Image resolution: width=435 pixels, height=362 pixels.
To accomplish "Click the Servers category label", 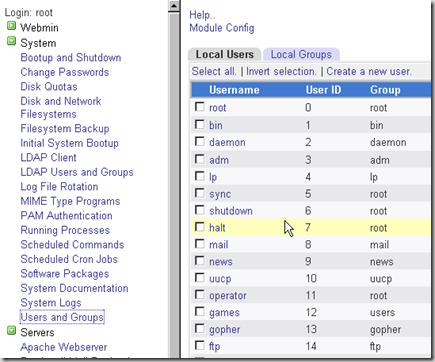I will [37, 332].
